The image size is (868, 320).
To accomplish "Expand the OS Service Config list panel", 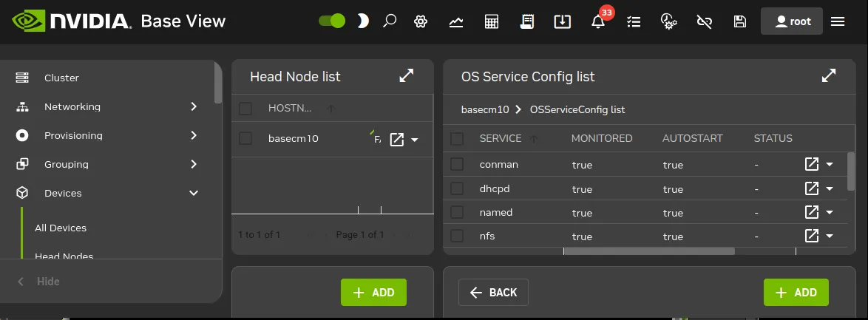I will pyautogui.click(x=829, y=76).
